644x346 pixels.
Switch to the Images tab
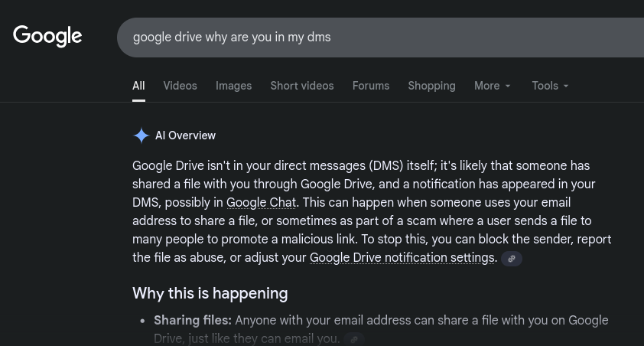[233, 86]
